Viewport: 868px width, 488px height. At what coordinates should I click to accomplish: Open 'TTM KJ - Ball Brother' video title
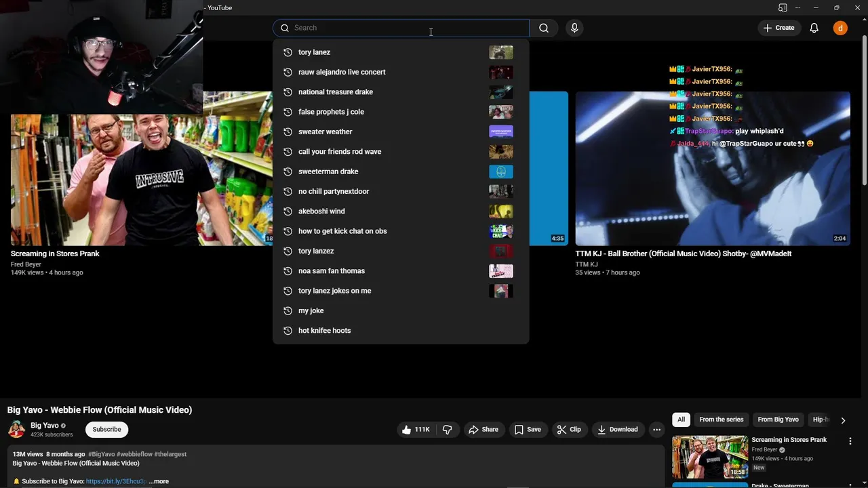pyautogui.click(x=684, y=253)
